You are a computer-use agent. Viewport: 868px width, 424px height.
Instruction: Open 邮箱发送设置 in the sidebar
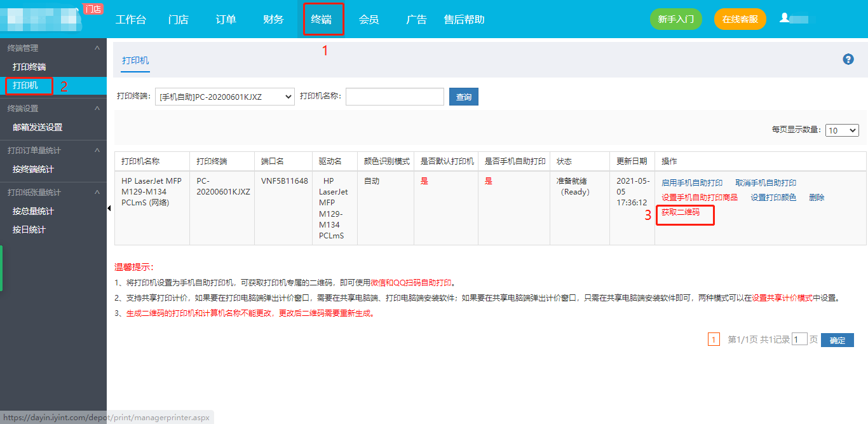[x=37, y=127]
